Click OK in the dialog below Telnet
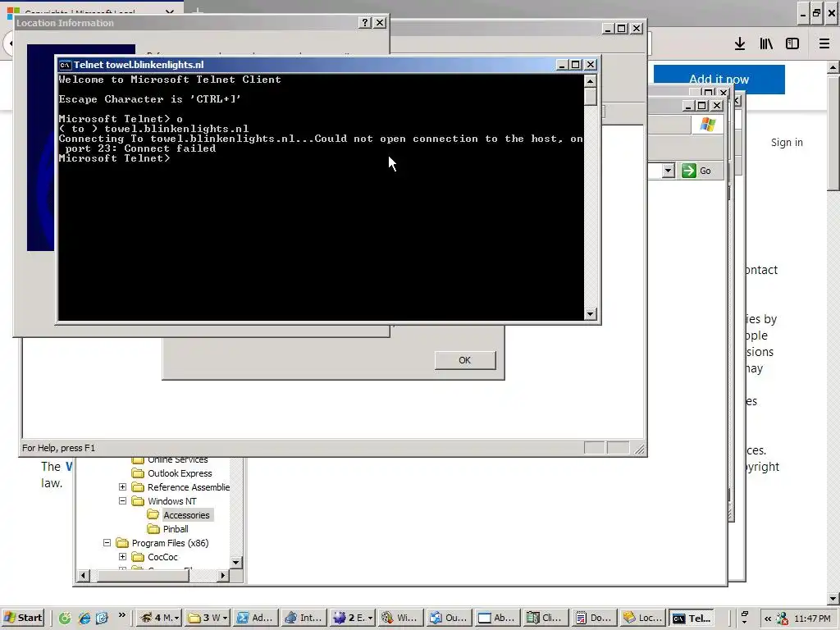 pyautogui.click(x=465, y=360)
